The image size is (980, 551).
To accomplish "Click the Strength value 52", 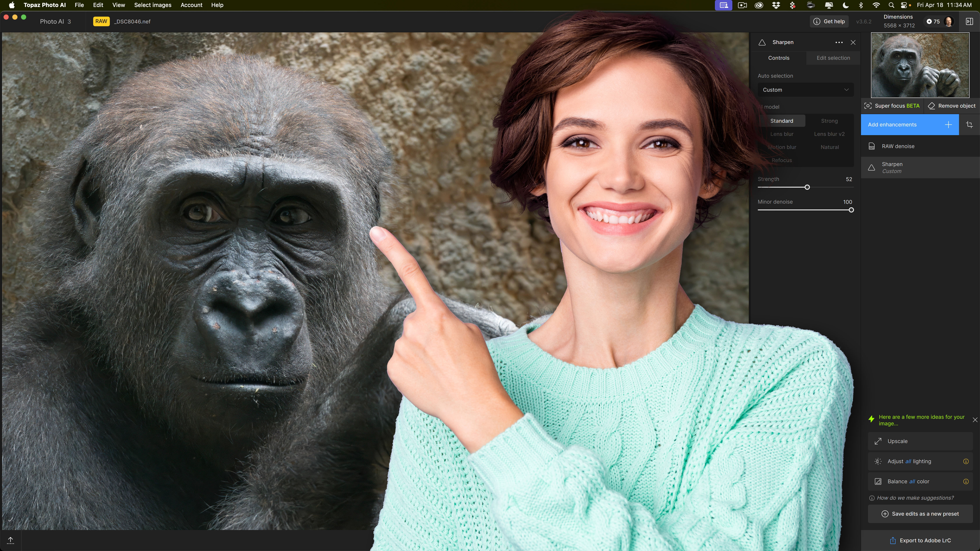I will click(849, 179).
